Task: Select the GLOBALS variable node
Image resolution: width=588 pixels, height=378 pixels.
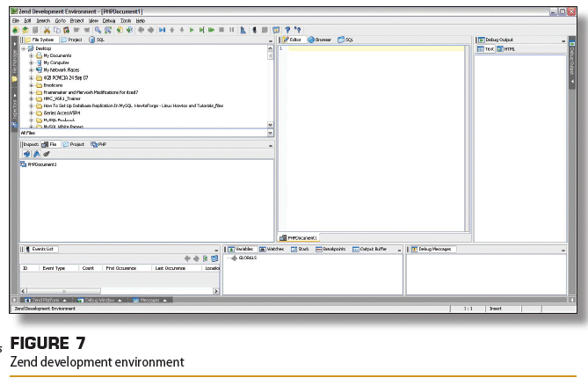Action: pyautogui.click(x=243, y=258)
